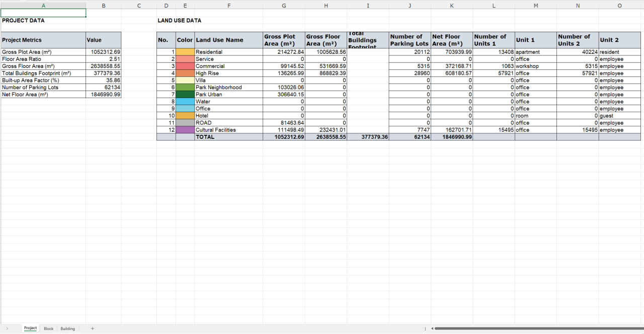Click the Residential yellow color swatch
This screenshot has width=644, height=334.
(185, 52)
